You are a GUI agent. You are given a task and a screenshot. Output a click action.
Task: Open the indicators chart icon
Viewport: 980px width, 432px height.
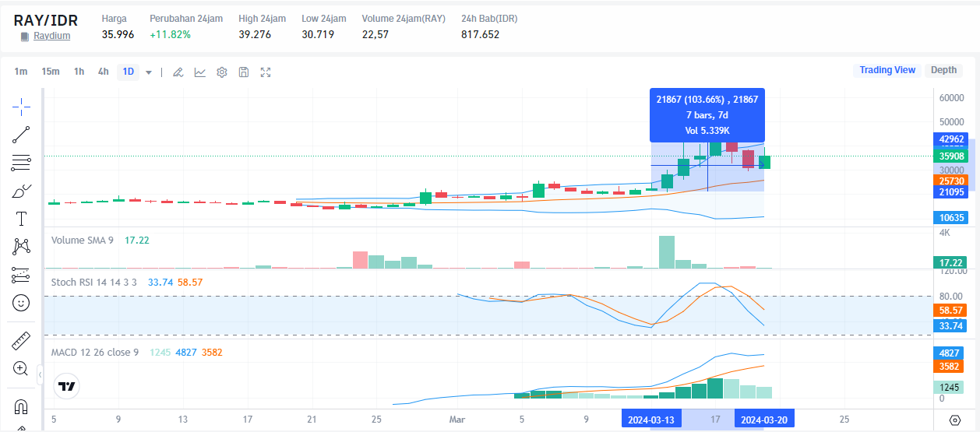coord(200,72)
